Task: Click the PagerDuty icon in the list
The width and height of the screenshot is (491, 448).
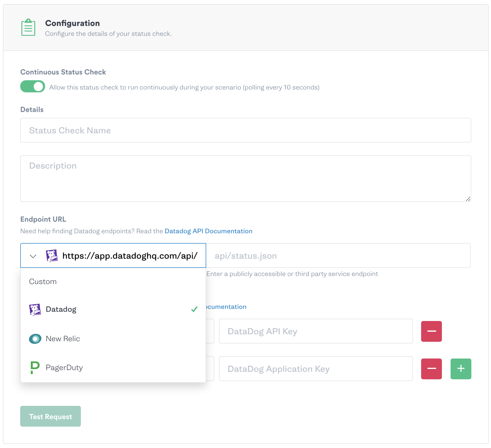Action: click(x=34, y=367)
